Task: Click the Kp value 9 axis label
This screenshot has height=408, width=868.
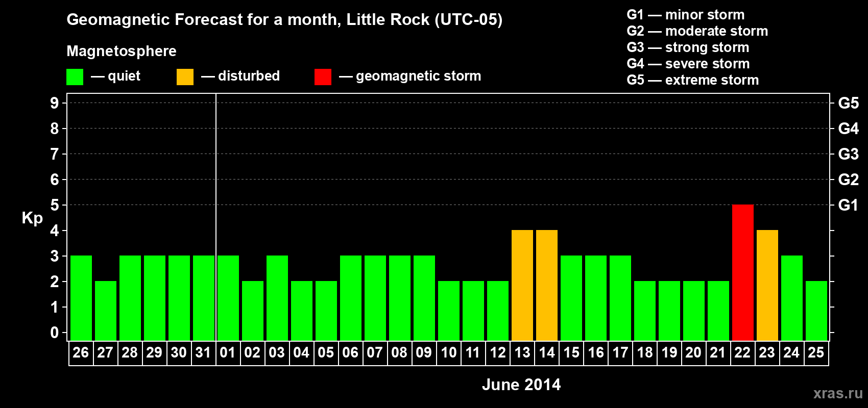Action: pyautogui.click(x=55, y=103)
